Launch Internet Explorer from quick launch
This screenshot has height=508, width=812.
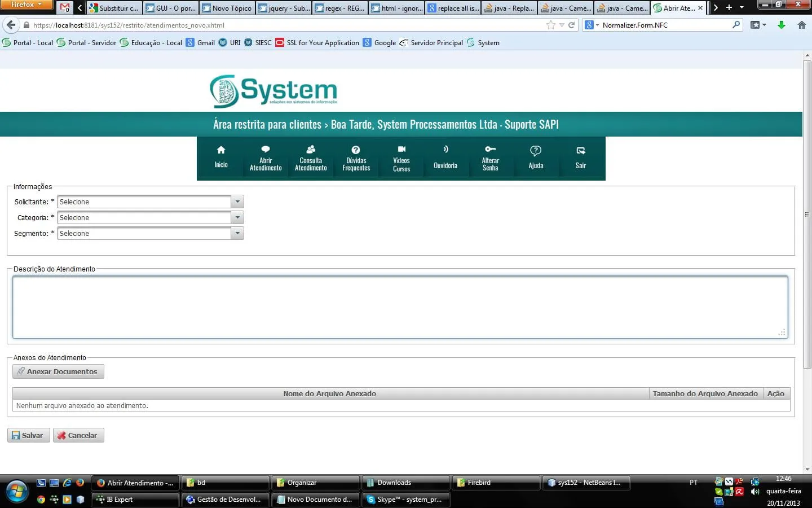[x=67, y=483]
